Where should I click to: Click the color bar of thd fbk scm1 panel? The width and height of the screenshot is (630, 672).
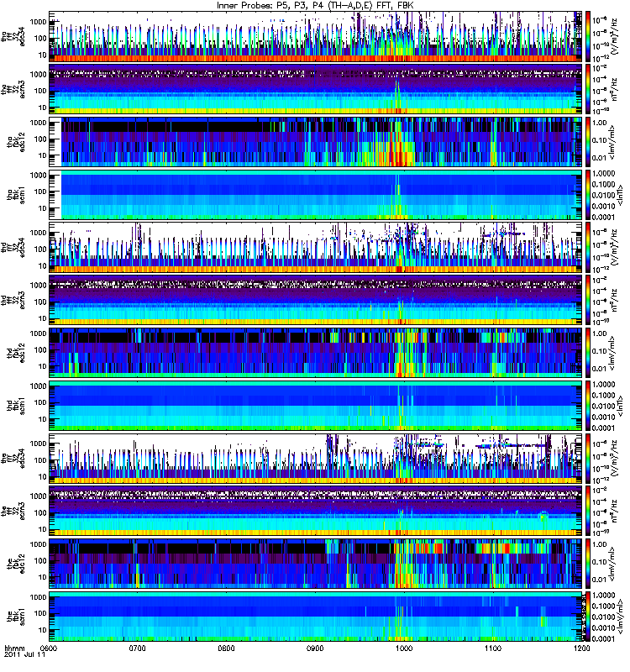pyautogui.click(x=587, y=406)
